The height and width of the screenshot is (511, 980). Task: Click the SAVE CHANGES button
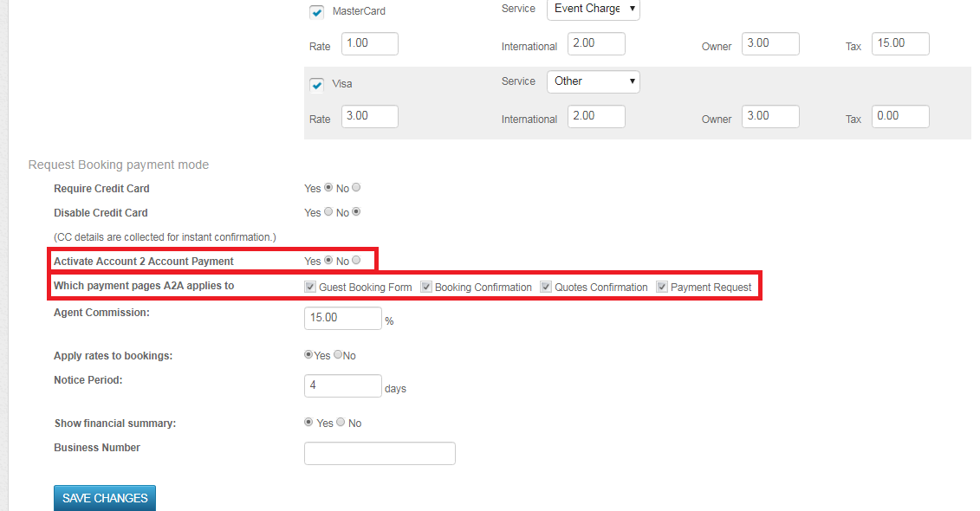[x=105, y=498]
